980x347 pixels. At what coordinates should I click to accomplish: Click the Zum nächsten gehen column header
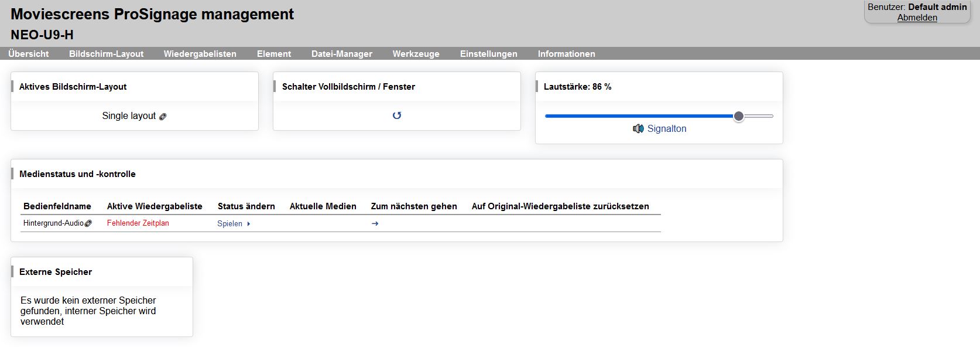click(x=414, y=206)
